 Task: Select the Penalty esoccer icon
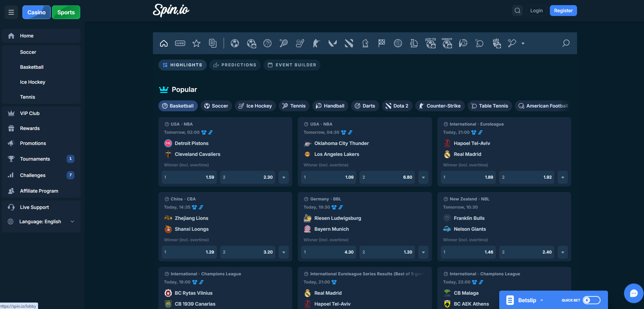pos(447,43)
